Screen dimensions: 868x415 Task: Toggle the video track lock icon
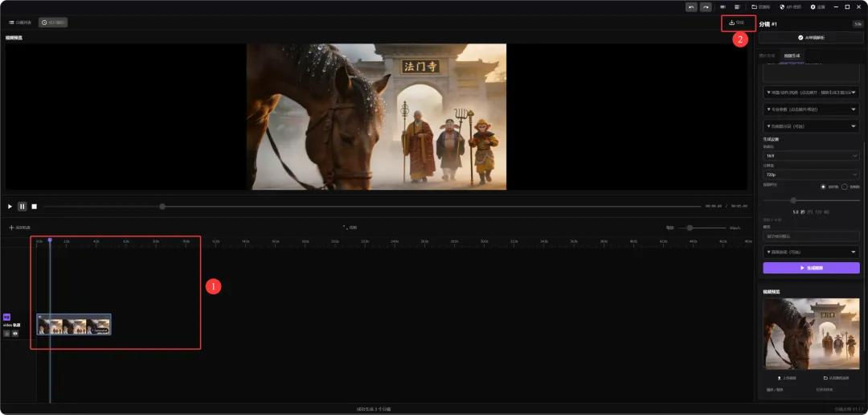coord(6,333)
